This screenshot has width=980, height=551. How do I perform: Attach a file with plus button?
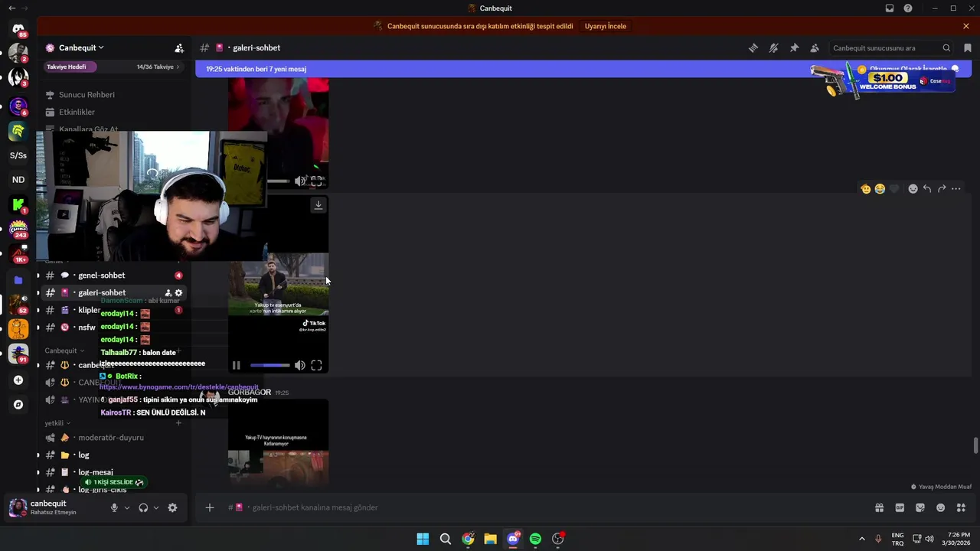(x=209, y=507)
